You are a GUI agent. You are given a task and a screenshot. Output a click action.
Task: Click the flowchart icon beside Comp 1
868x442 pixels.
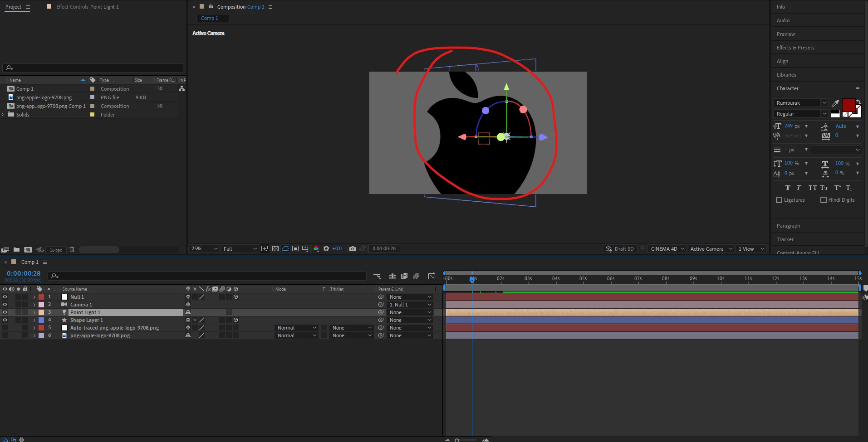pyautogui.click(x=181, y=89)
